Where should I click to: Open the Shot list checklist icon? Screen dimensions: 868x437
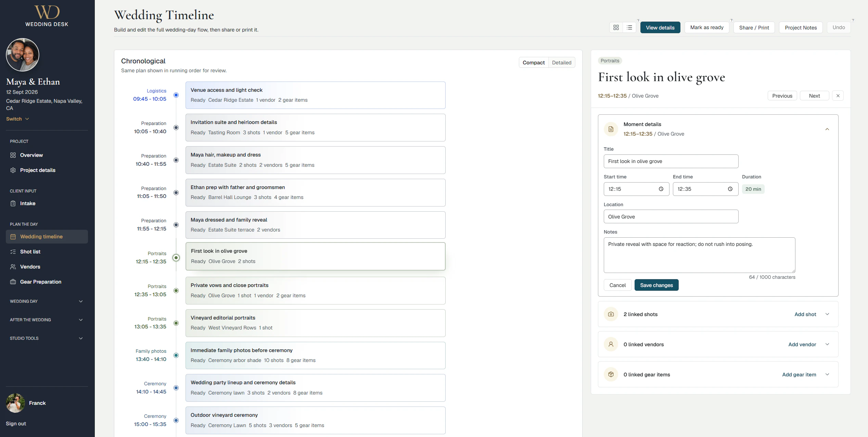13,252
